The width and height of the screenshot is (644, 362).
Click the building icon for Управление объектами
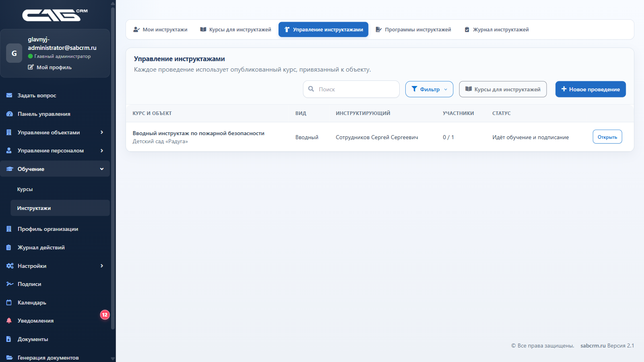tap(9, 132)
